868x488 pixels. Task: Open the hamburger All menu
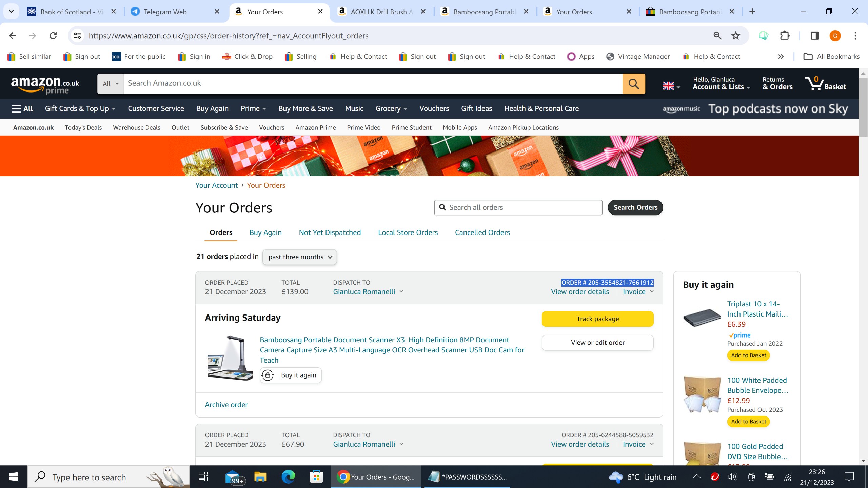pos(22,108)
